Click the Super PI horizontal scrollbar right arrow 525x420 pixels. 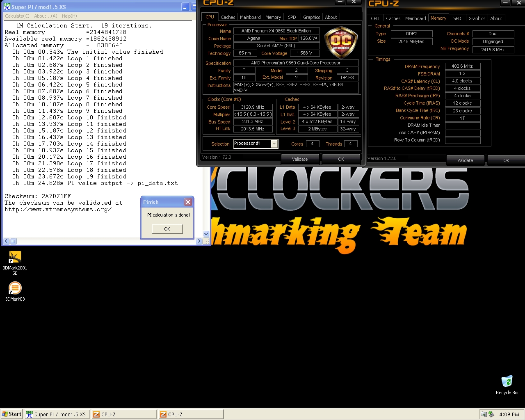pyautogui.click(x=199, y=241)
